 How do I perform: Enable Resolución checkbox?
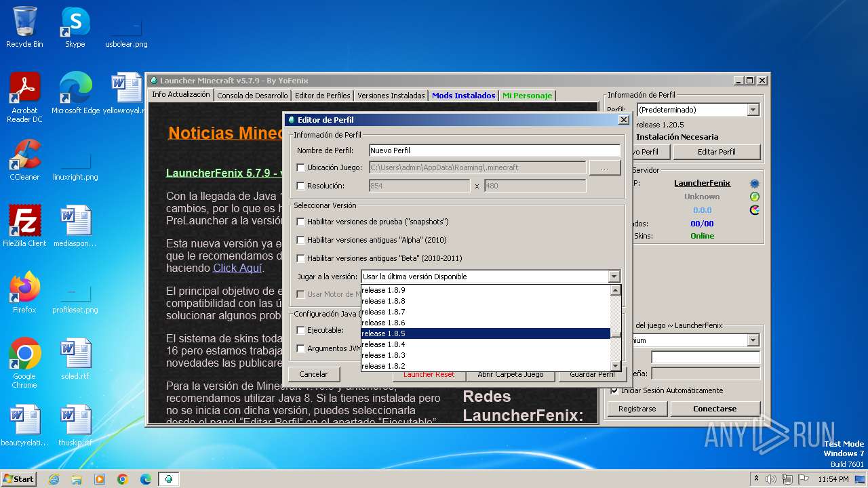(x=301, y=186)
